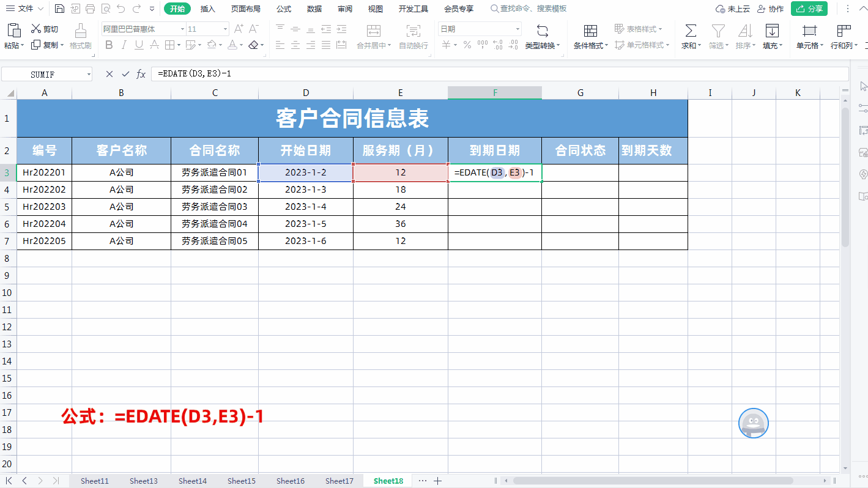Toggle strikethrough formatting
The height and width of the screenshot is (488, 868).
click(x=154, y=45)
